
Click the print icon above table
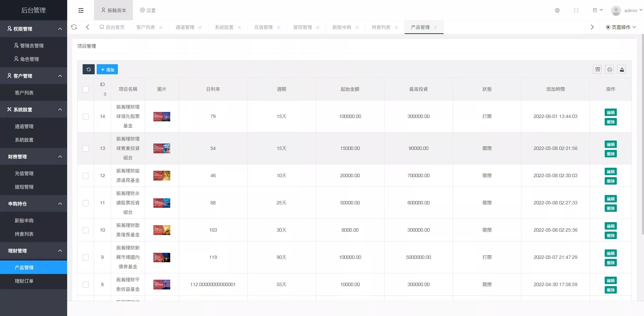pyautogui.click(x=610, y=69)
